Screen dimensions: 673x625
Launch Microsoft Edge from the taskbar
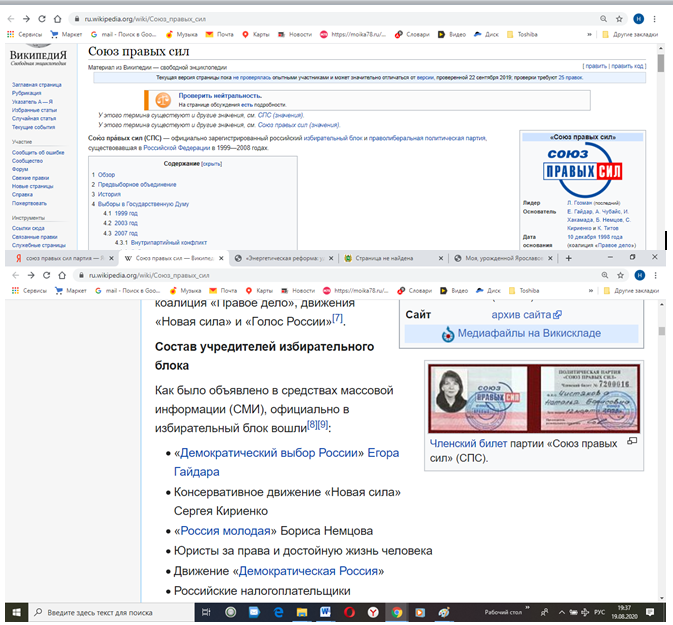[x=278, y=612]
